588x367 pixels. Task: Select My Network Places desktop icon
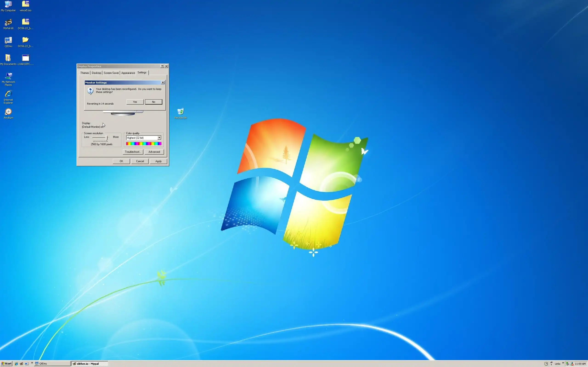8,76
